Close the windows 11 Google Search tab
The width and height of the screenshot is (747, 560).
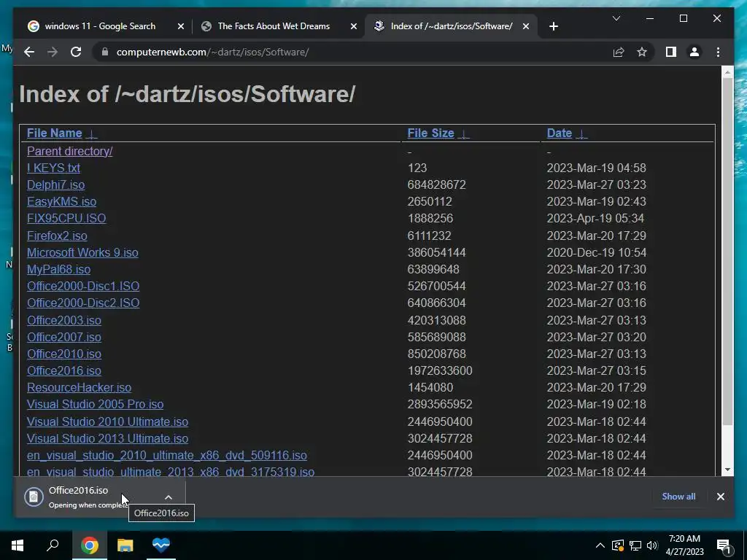(x=181, y=26)
